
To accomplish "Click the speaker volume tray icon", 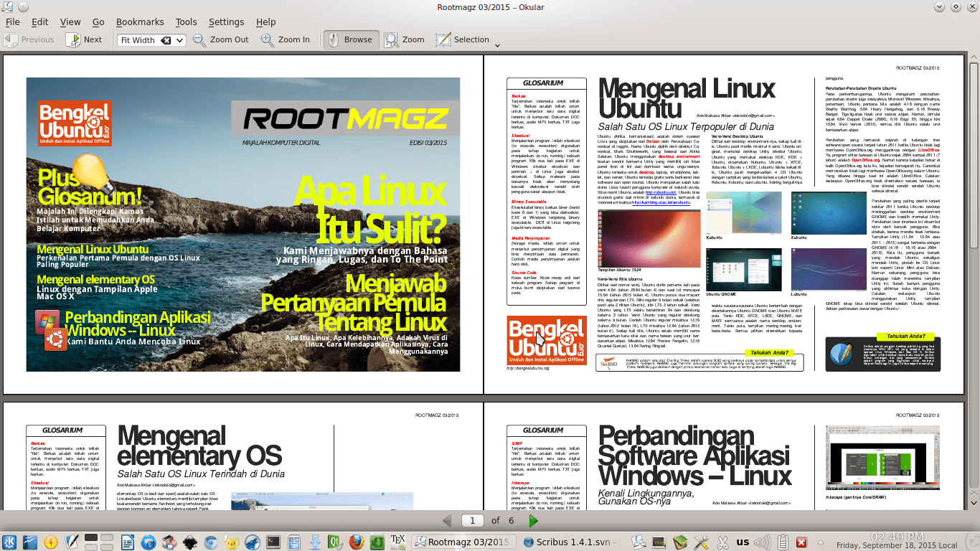I will (763, 542).
